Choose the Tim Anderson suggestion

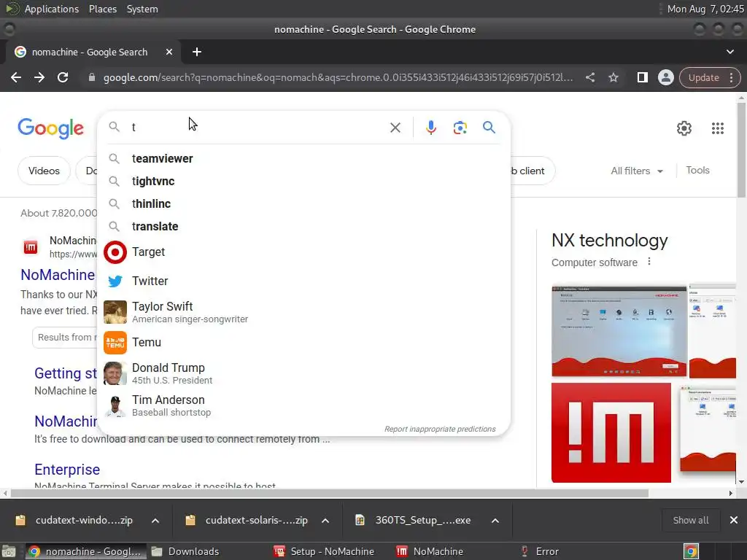pyautogui.click(x=304, y=405)
